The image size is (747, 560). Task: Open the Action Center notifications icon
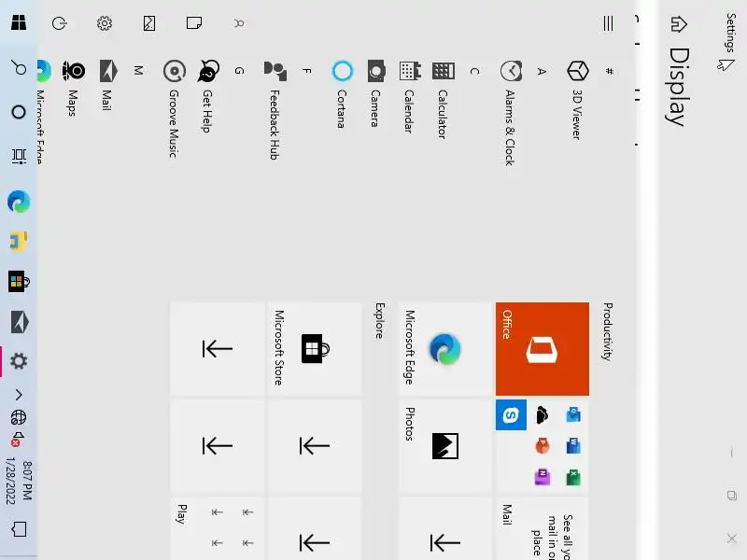[19, 529]
